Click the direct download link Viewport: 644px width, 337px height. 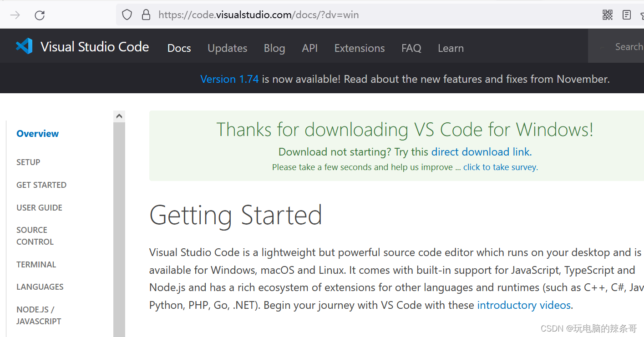481,152
